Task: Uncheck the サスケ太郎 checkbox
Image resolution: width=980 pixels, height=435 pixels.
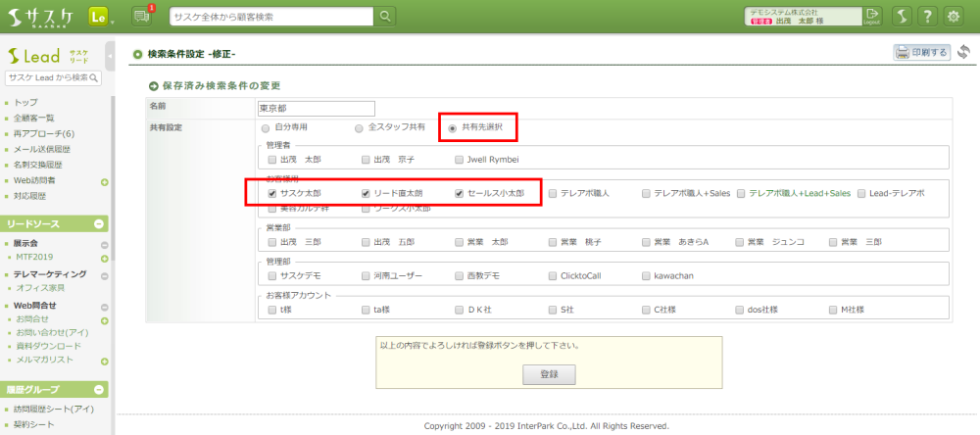Action: 271,194
